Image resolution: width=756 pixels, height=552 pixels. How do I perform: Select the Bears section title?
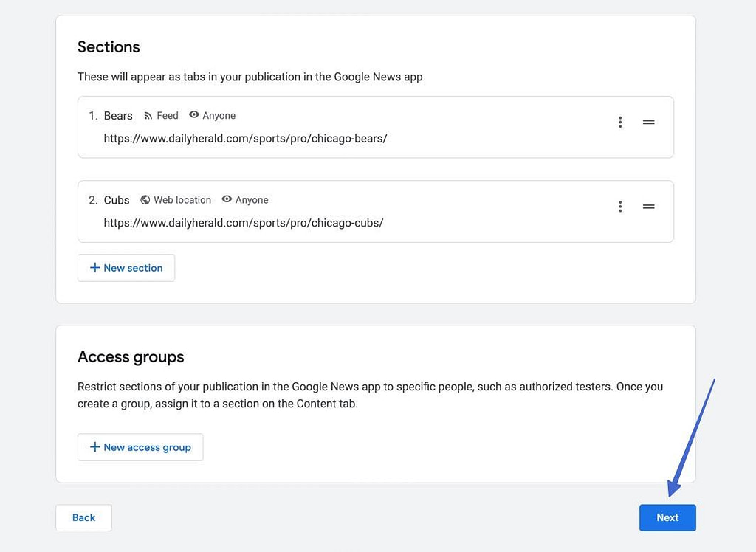[x=118, y=115]
